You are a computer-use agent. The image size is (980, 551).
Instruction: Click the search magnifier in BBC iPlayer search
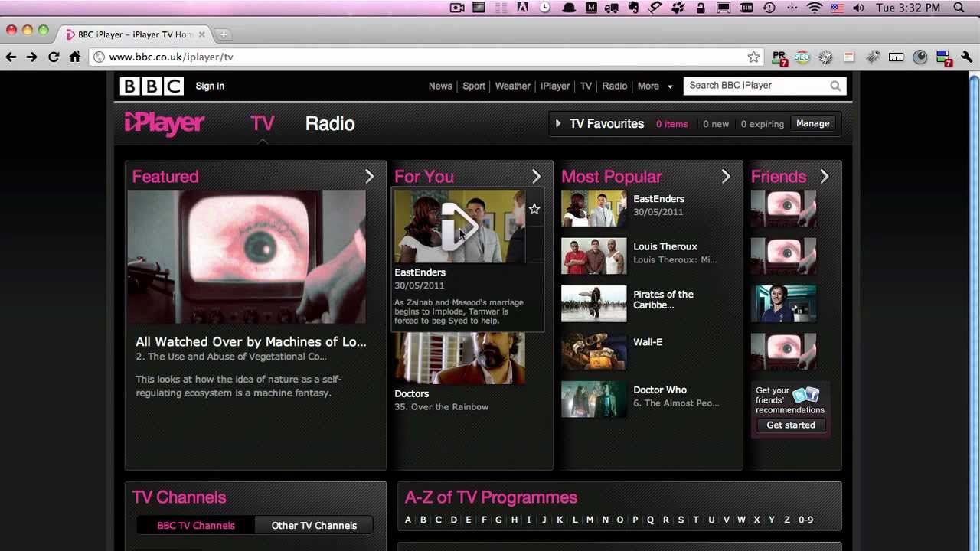point(835,86)
